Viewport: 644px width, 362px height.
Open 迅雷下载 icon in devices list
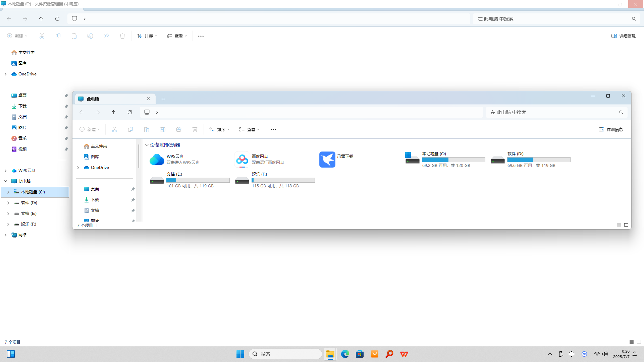coord(327,160)
